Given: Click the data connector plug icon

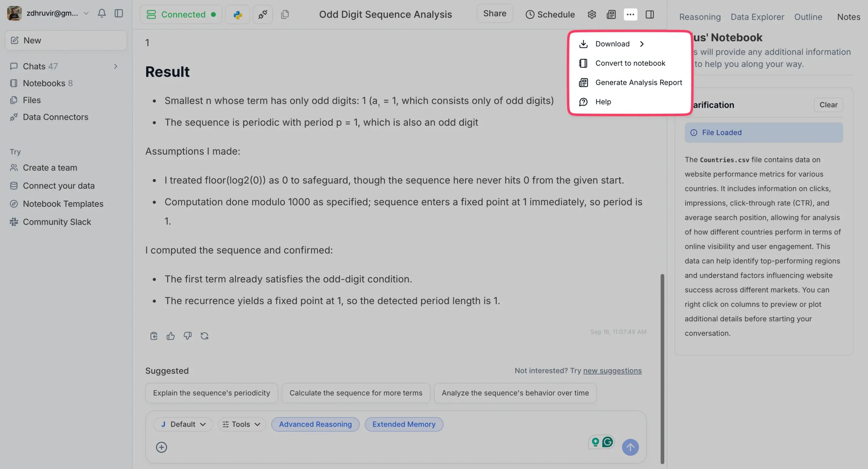Looking at the screenshot, I should (262, 15).
